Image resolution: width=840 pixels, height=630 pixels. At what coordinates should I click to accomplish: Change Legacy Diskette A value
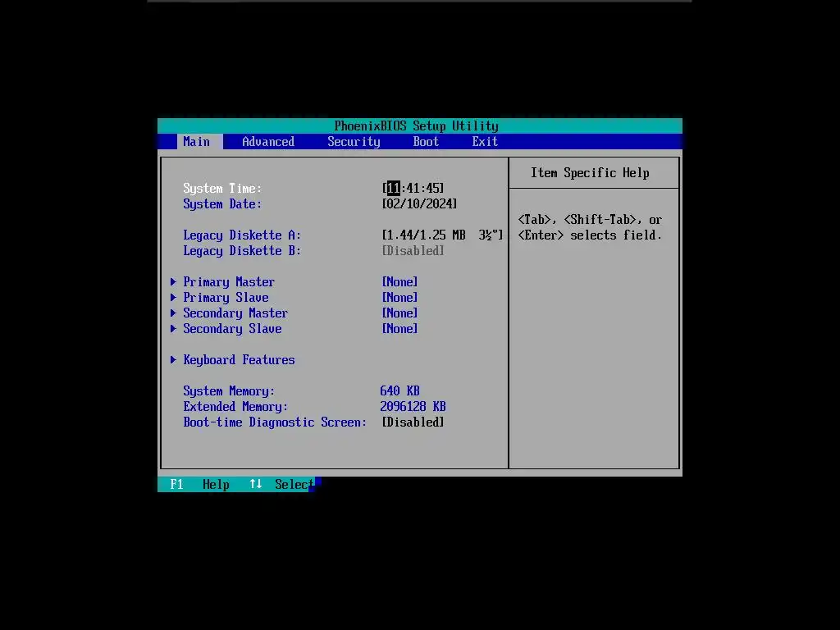tap(442, 235)
